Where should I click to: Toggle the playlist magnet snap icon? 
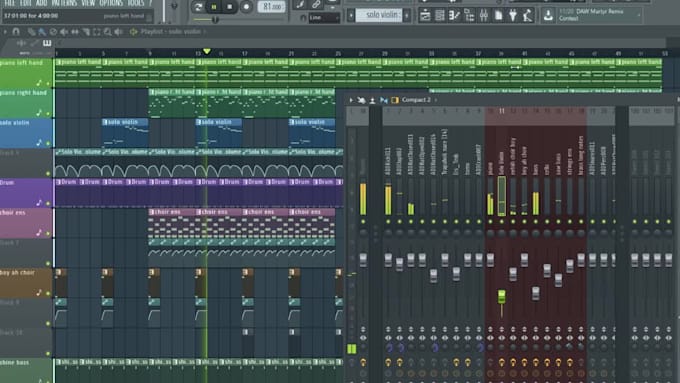click(16, 32)
